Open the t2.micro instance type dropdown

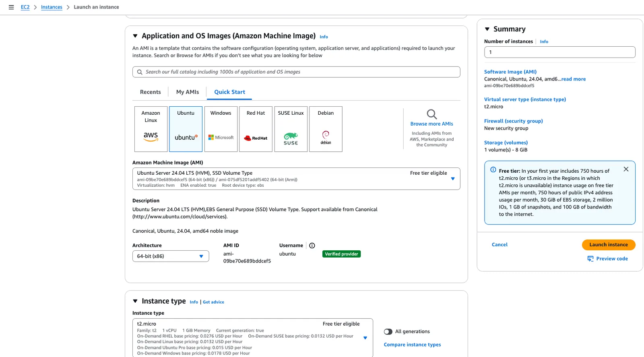pyautogui.click(x=253, y=338)
